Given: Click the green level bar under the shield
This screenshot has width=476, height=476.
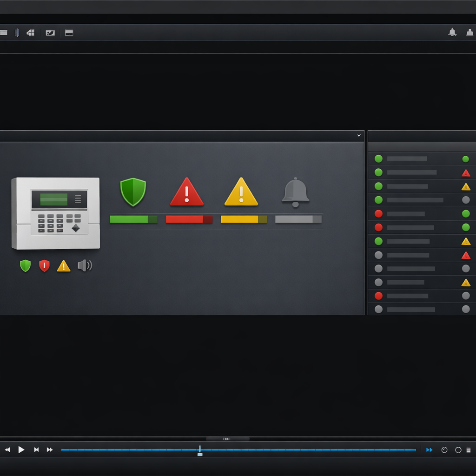Looking at the screenshot, I should coord(133,219).
